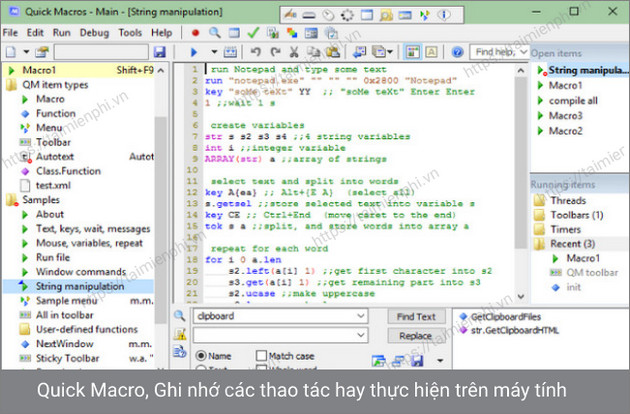Click the magnifier icon in the top toolbar
The width and height of the screenshot is (630, 414).
215,33
